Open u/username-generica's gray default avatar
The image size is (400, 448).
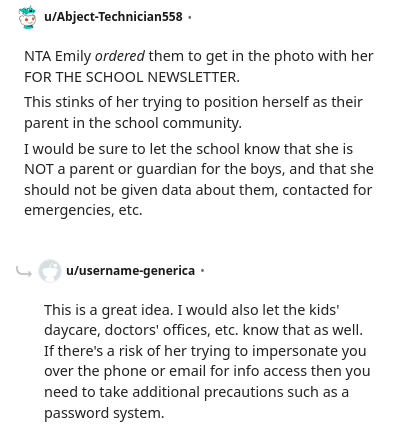click(50, 271)
